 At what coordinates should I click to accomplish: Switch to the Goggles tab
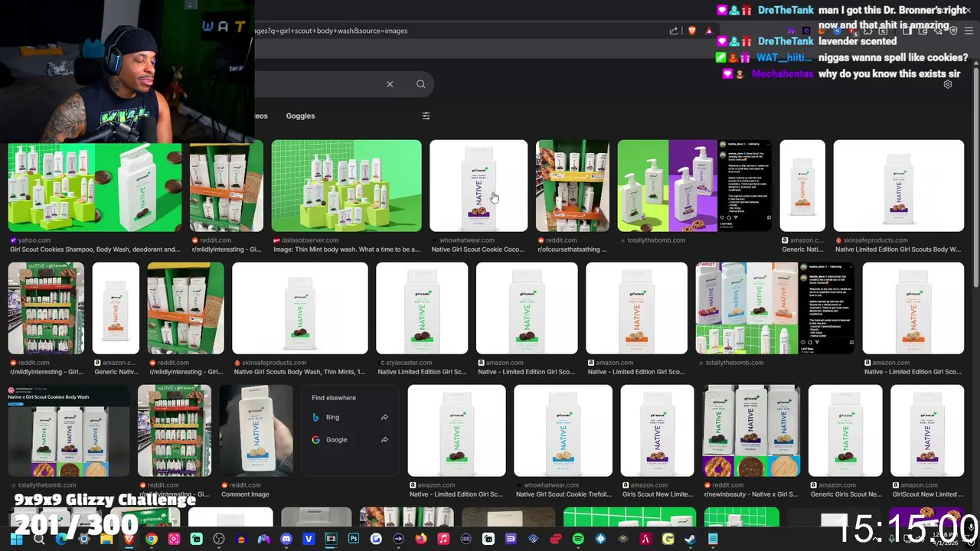point(300,116)
